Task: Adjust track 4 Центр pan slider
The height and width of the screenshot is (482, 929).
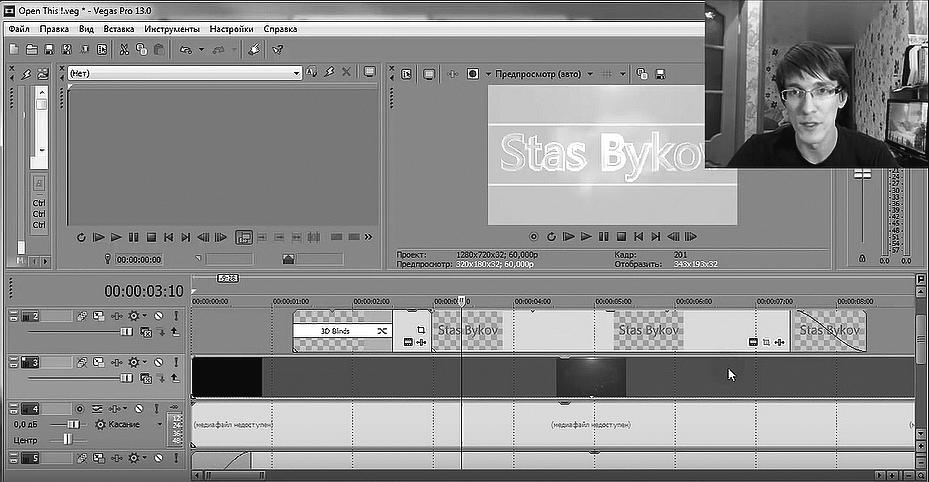Action: click(x=68, y=439)
